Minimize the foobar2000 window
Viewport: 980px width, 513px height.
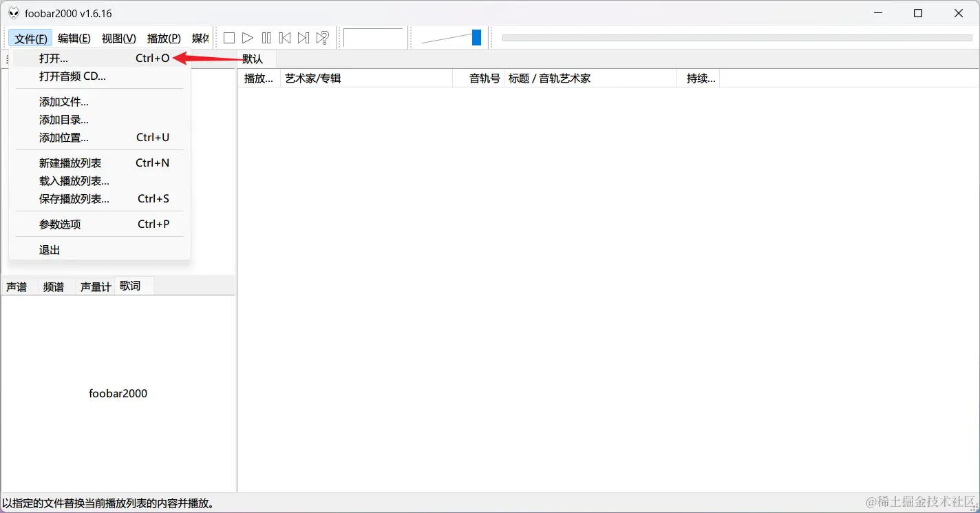tap(878, 13)
